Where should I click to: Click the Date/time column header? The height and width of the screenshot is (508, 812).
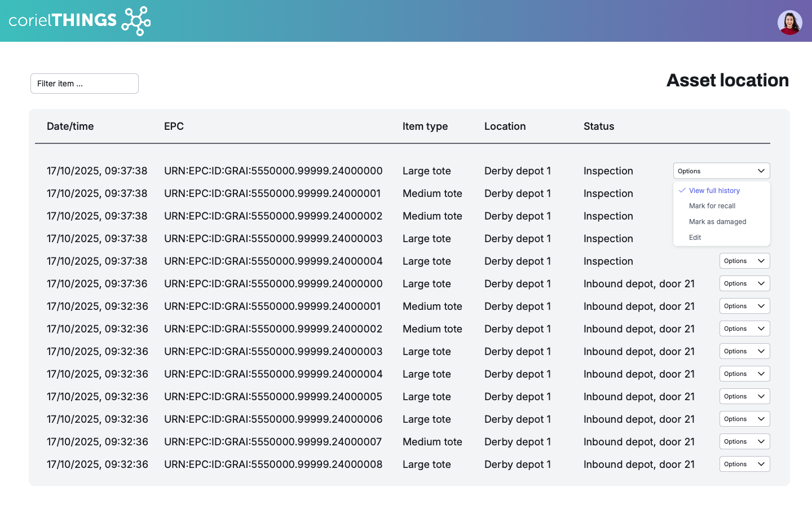coord(70,126)
